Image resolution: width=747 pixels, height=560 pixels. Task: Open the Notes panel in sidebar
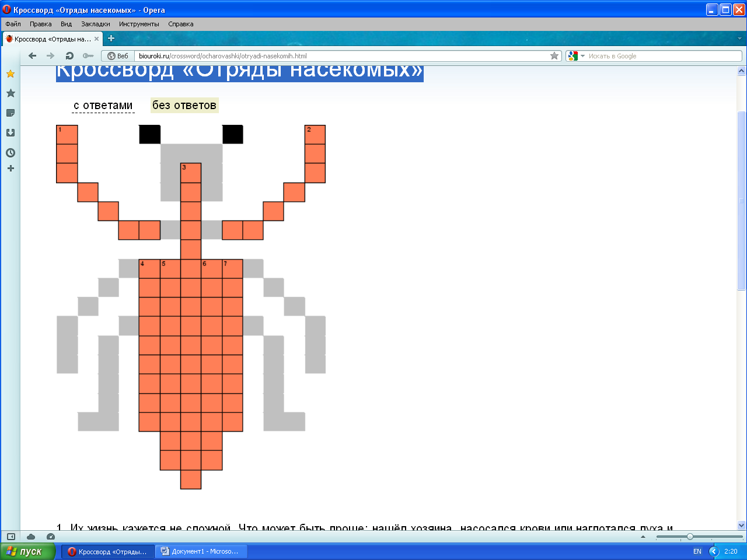coord(11,113)
